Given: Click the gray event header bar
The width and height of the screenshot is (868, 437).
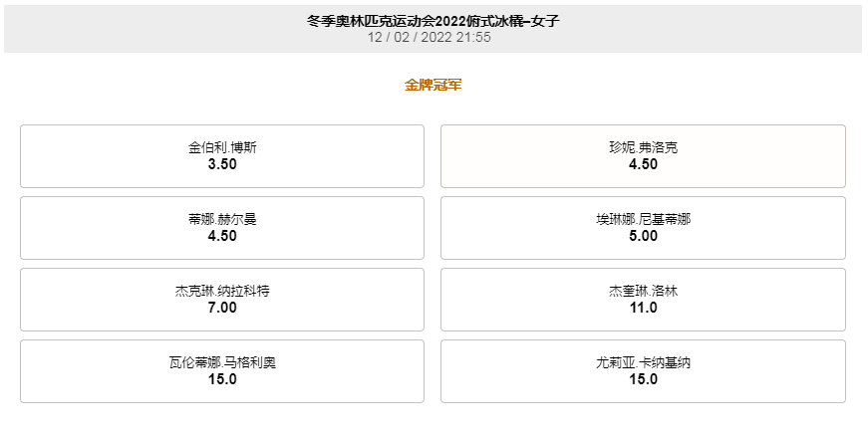Looking at the screenshot, I should pyautogui.click(x=433, y=29).
